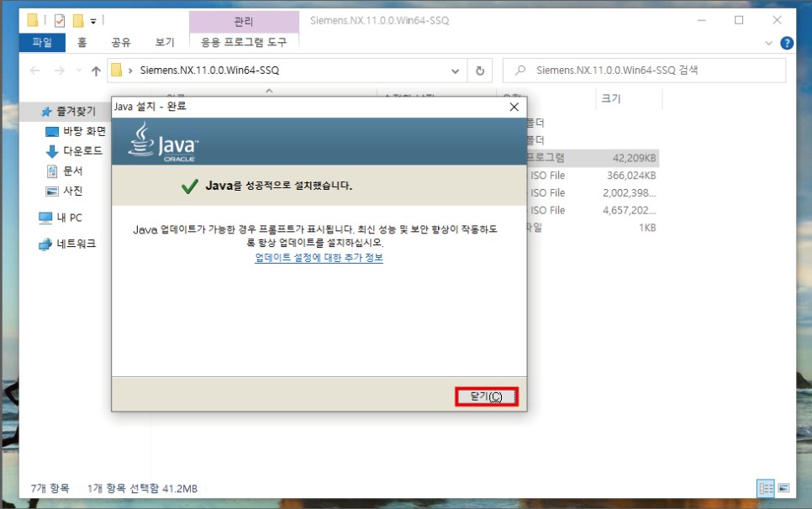Image resolution: width=812 pixels, height=509 pixels.
Task: Click the 사진 pictures icon
Action: coord(52,192)
